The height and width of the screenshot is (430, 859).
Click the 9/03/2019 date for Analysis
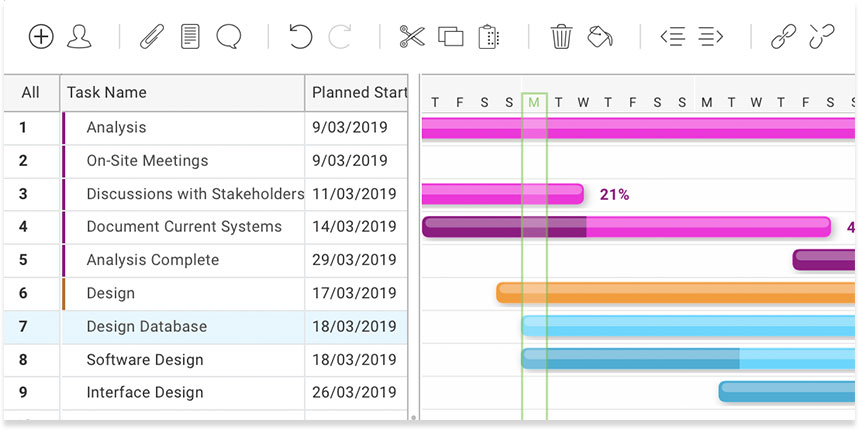(350, 128)
